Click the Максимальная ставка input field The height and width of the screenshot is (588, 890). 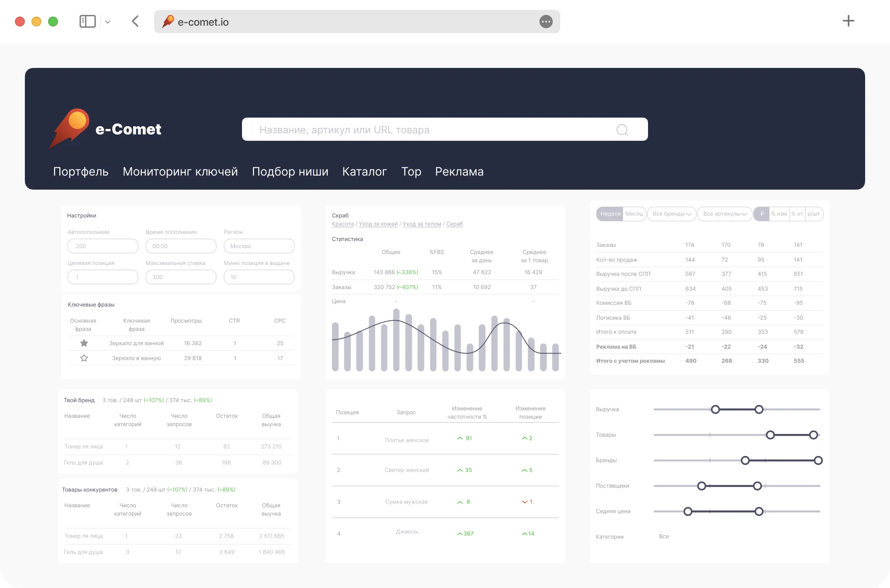coord(181,277)
